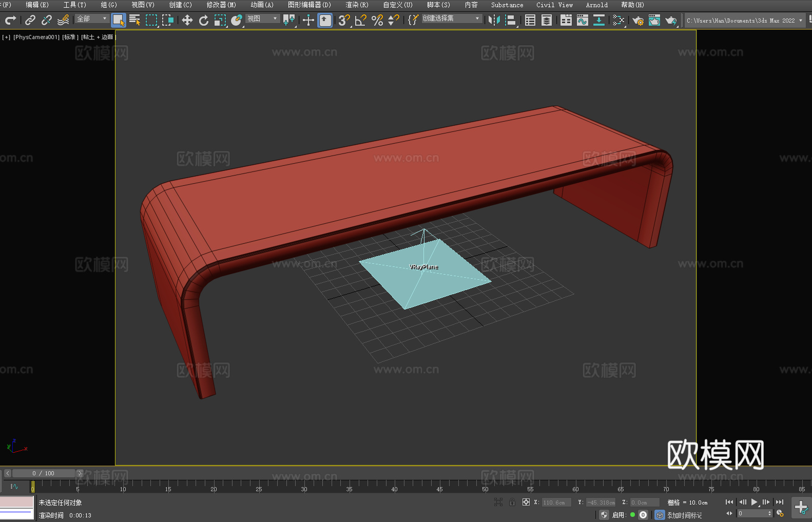Image resolution: width=812 pixels, height=522 pixels.
Task: Toggle Keyboard Shortcut Override button
Action: pyautogui.click(x=325, y=20)
